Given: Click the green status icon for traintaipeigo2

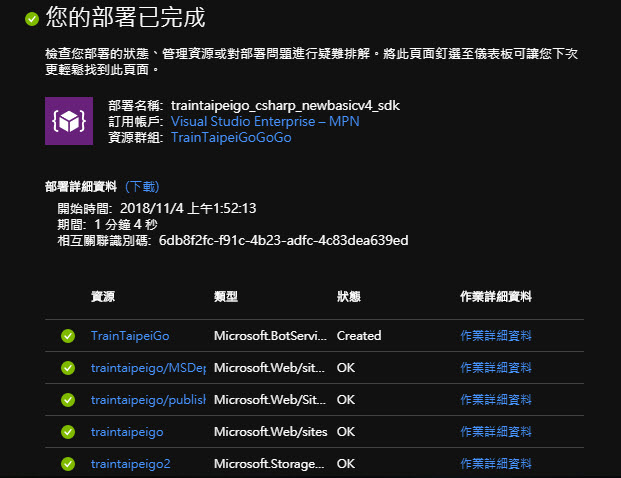Looking at the screenshot, I should pos(68,464).
